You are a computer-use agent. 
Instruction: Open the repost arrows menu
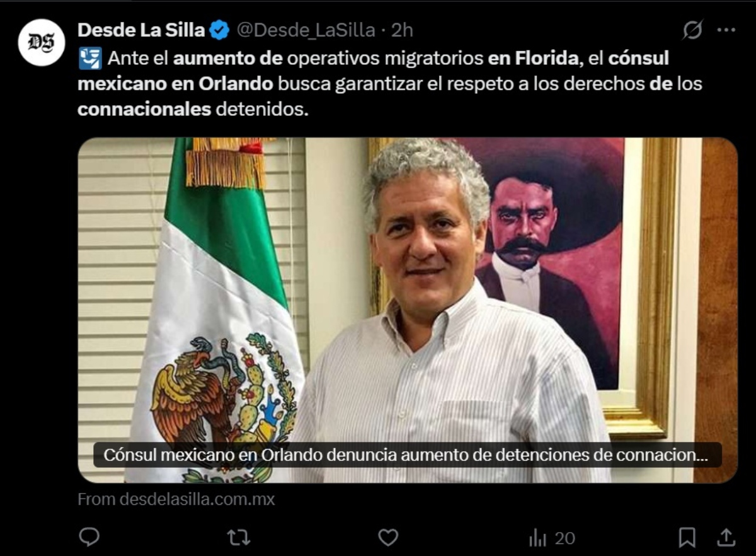pyautogui.click(x=239, y=537)
